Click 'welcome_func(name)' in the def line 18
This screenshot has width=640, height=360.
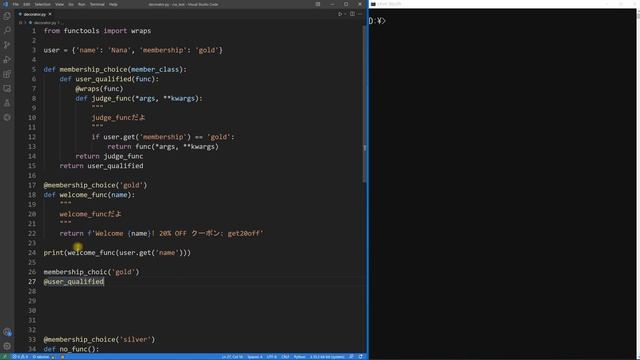point(96,195)
